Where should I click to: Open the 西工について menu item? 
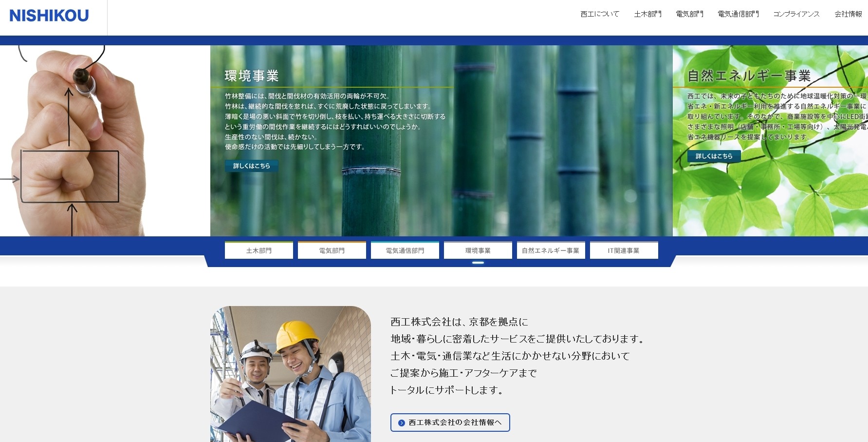(600, 14)
